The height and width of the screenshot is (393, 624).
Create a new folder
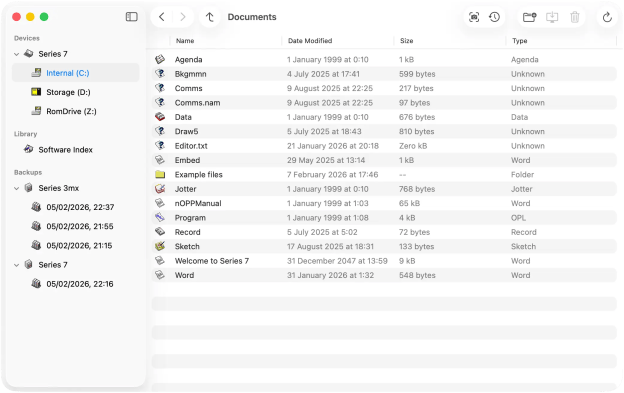click(529, 17)
